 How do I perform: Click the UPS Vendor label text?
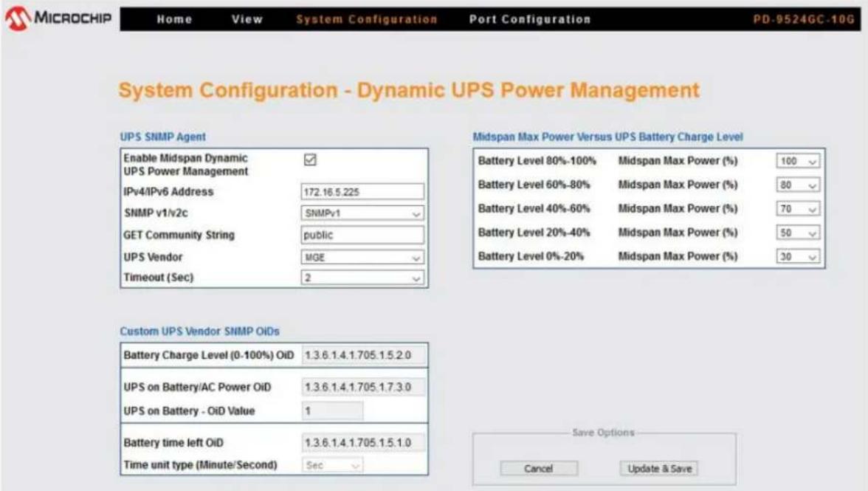(153, 258)
